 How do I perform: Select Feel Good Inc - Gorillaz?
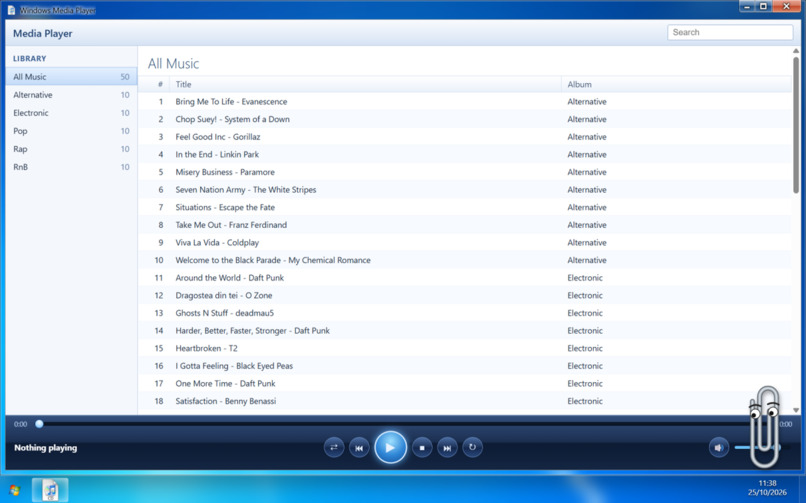click(x=465, y=137)
